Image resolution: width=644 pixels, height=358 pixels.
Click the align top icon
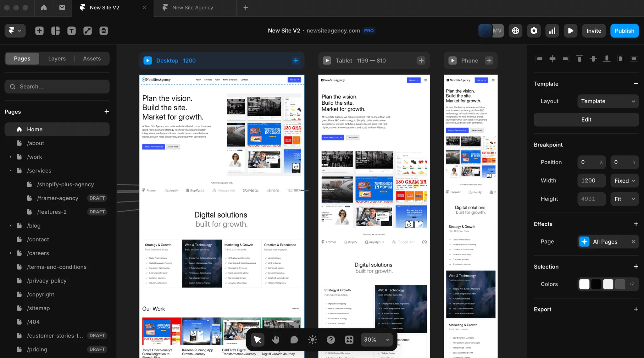tap(580, 58)
